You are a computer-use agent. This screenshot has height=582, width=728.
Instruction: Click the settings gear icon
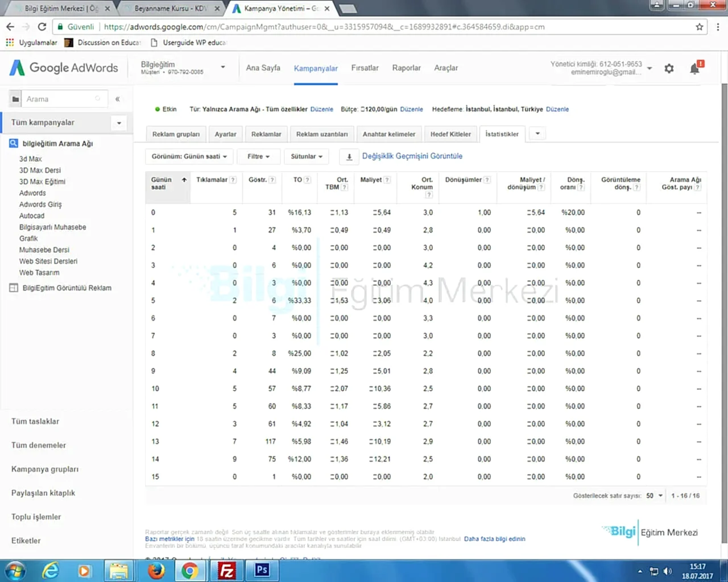point(669,69)
